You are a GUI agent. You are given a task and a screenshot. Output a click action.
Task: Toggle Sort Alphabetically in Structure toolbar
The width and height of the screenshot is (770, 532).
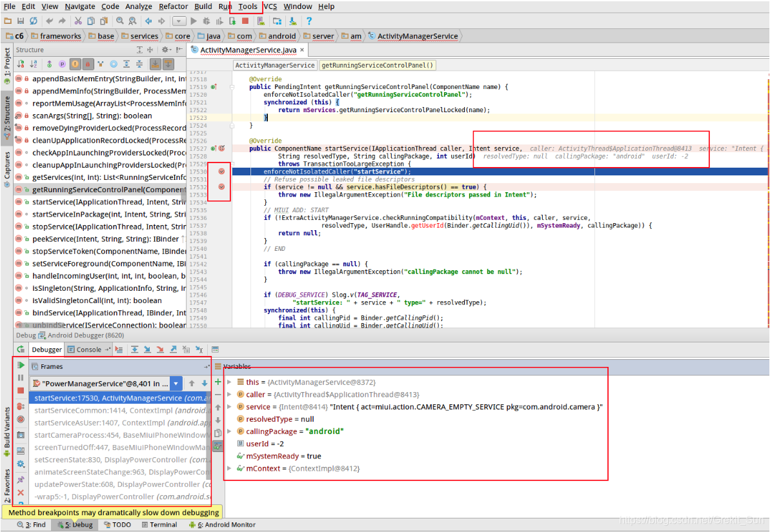pos(34,64)
